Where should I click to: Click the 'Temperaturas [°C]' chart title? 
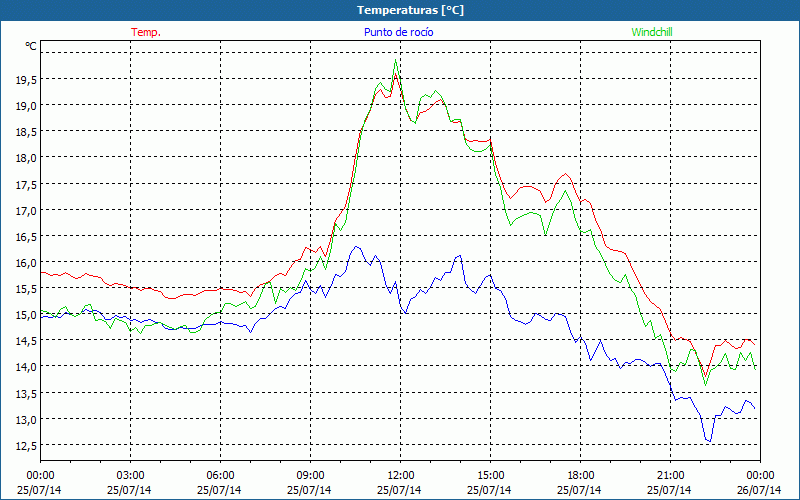pos(410,10)
